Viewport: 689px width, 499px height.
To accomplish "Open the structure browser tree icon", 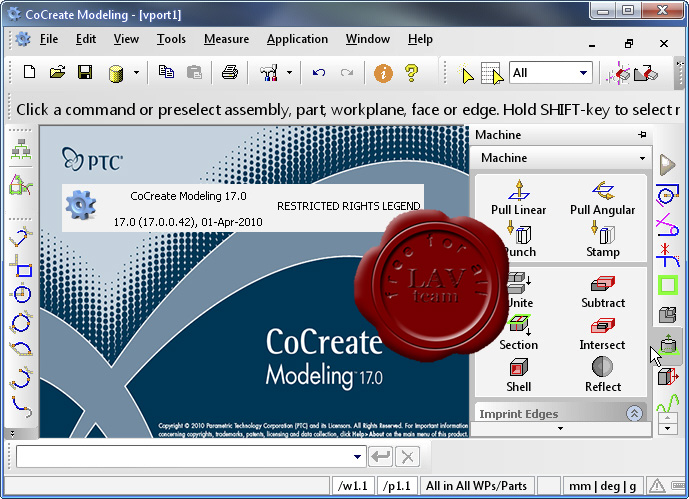I will click(21, 149).
